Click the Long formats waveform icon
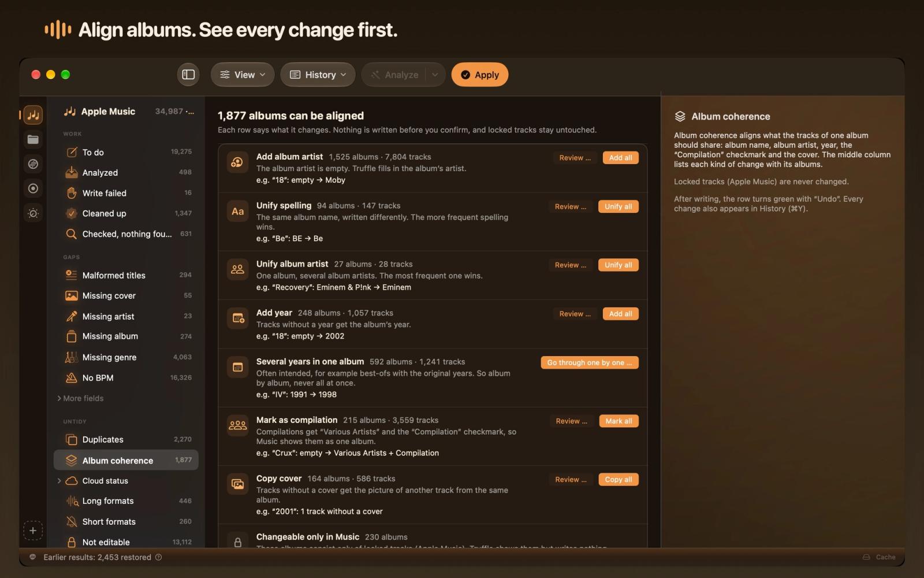The image size is (924, 578). click(x=71, y=501)
